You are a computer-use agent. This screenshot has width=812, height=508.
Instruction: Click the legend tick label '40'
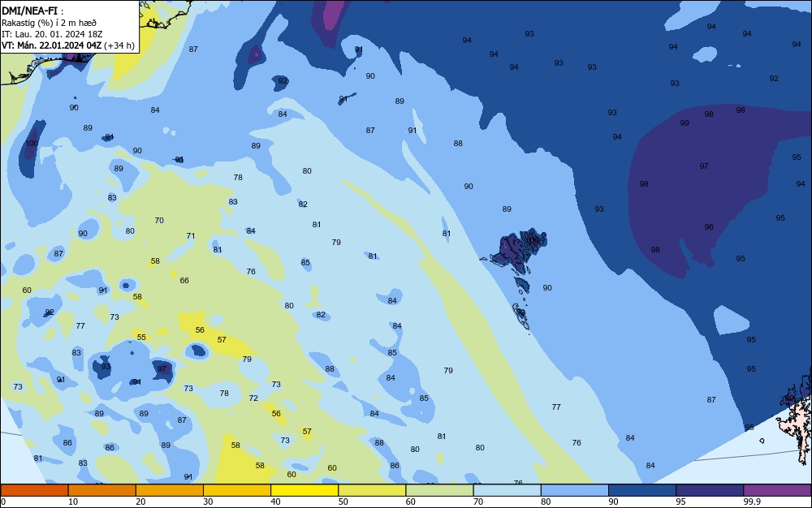275,502
